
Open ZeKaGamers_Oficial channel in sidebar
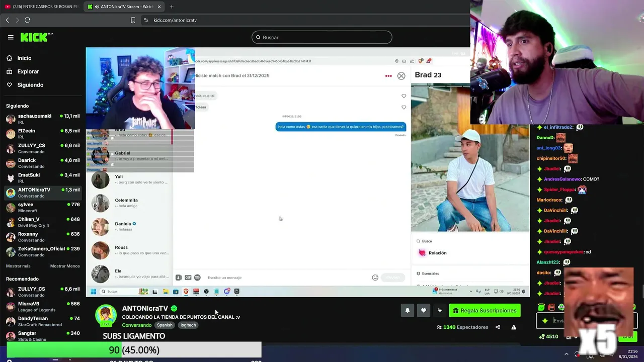43,251
